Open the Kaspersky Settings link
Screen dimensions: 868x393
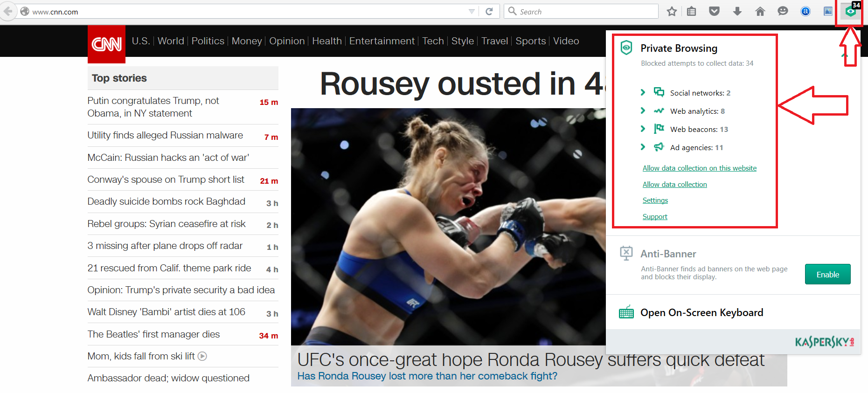[x=655, y=200]
